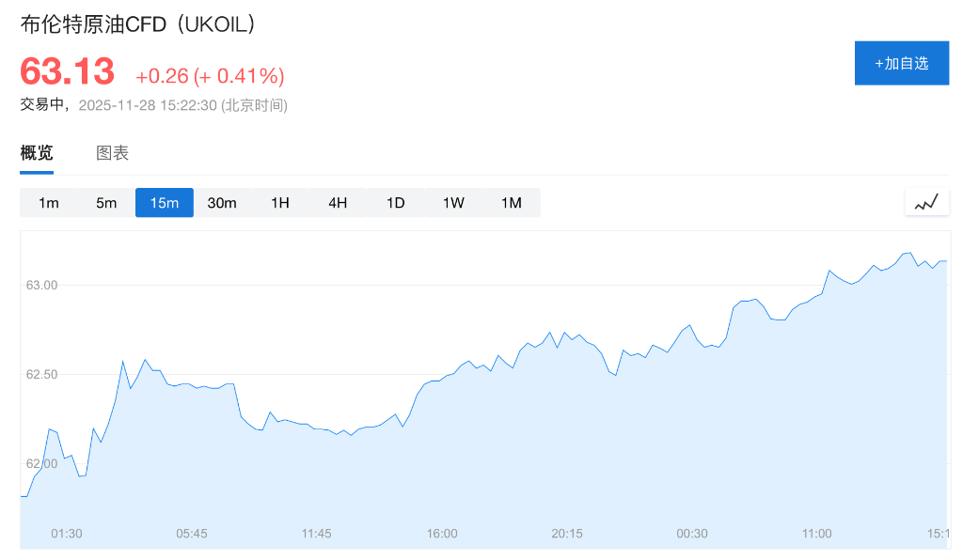Screen dimensions: 963x560
Task: Set chart interval to 1H
Action: coord(280,203)
